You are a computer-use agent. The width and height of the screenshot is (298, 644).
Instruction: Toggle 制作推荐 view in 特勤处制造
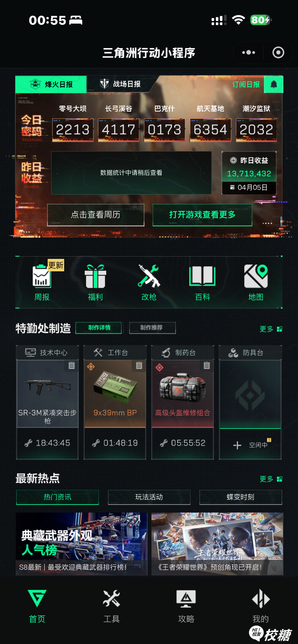point(152,328)
